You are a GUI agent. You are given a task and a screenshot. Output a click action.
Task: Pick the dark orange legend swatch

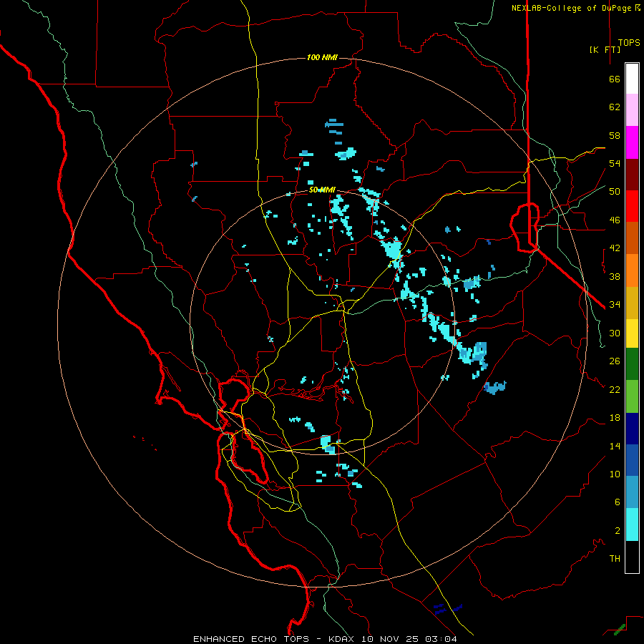tap(632, 238)
